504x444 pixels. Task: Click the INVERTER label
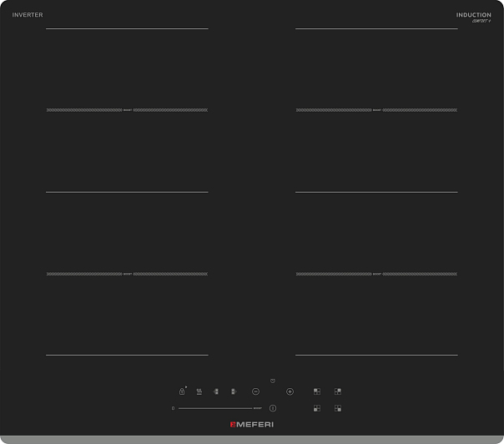[x=28, y=15]
